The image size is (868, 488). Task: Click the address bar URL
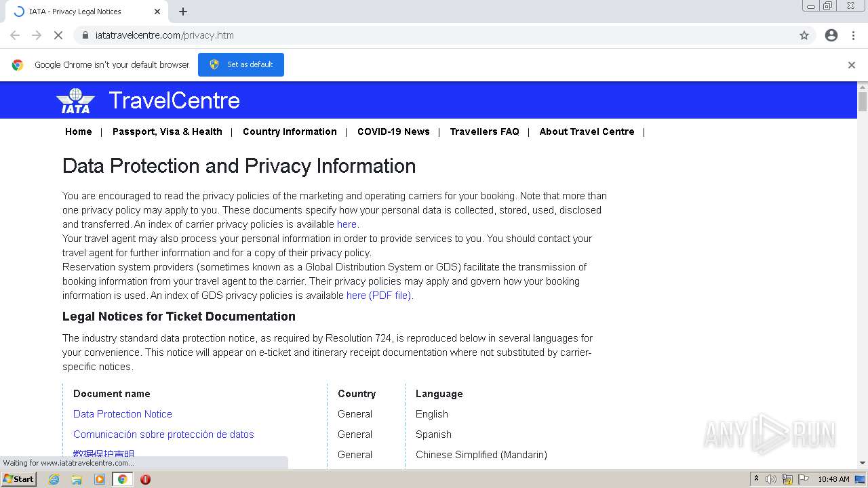pos(165,35)
